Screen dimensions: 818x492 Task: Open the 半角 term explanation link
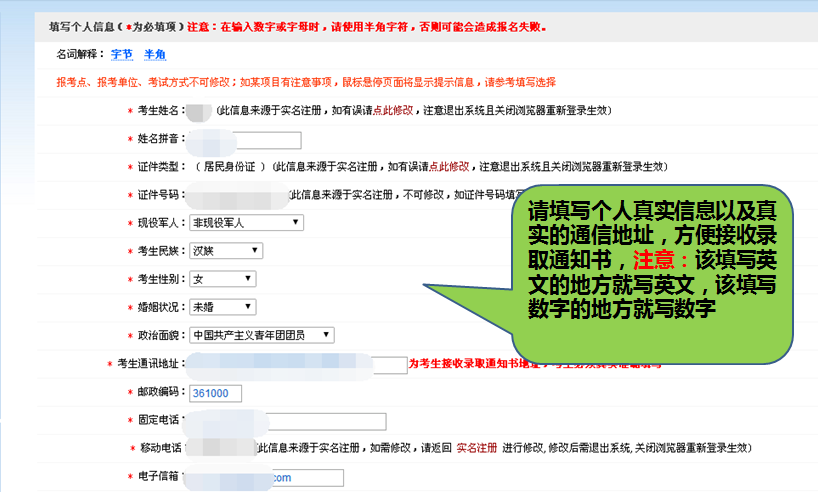(155, 54)
